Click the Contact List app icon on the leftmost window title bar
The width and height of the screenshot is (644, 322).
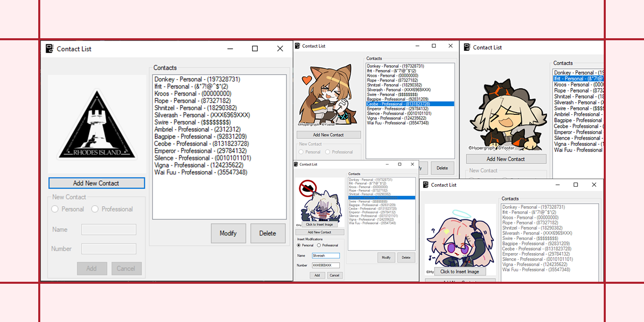click(x=49, y=48)
